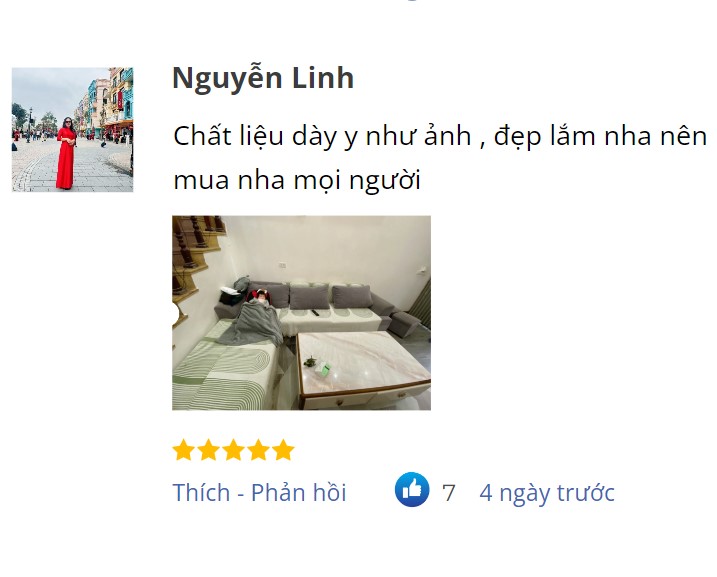Open the attached living room review photo

click(x=301, y=313)
